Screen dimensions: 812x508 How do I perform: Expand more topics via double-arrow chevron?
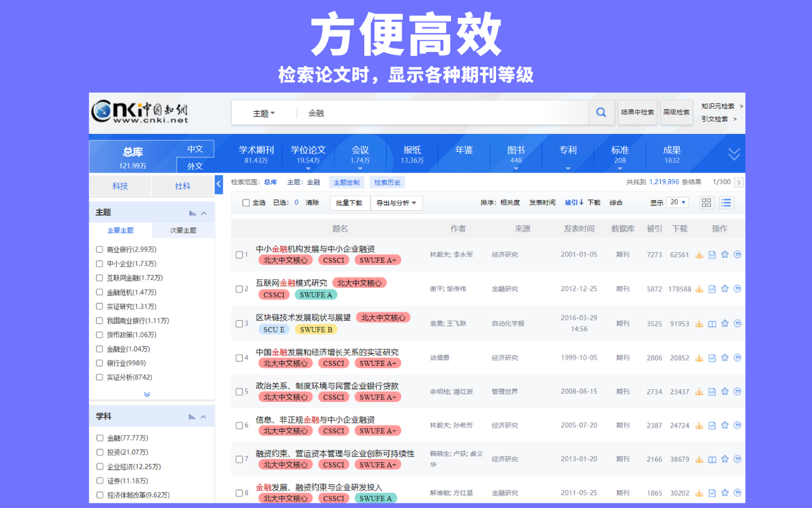[x=147, y=394]
